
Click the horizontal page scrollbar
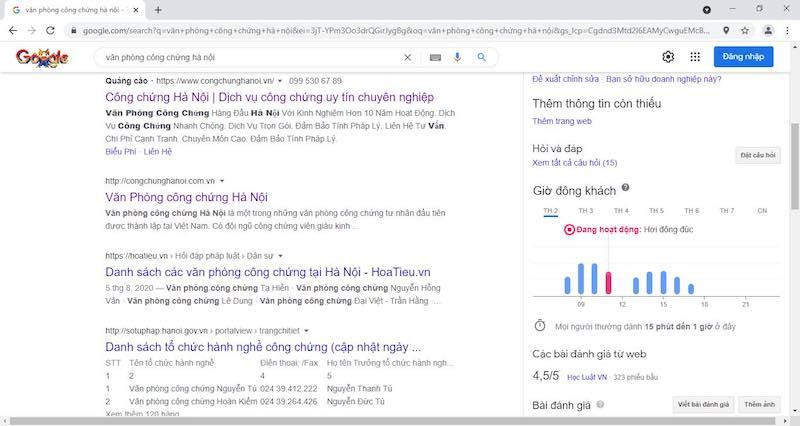[393, 421]
